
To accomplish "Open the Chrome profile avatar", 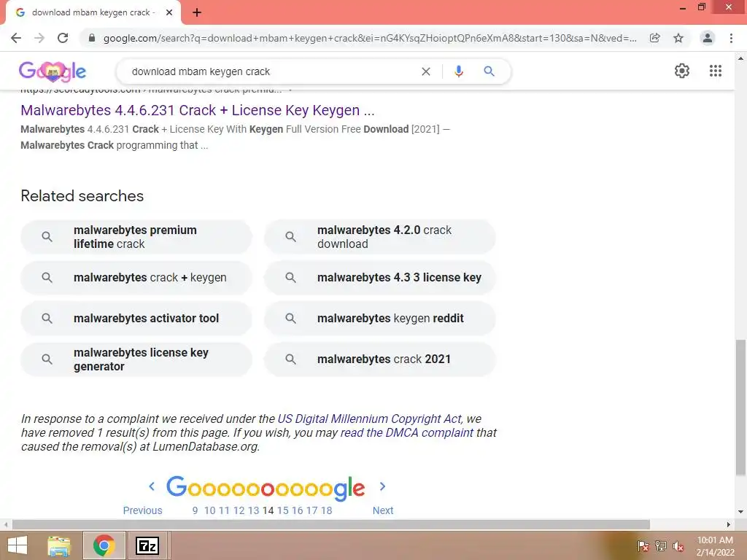I will pyautogui.click(x=708, y=38).
